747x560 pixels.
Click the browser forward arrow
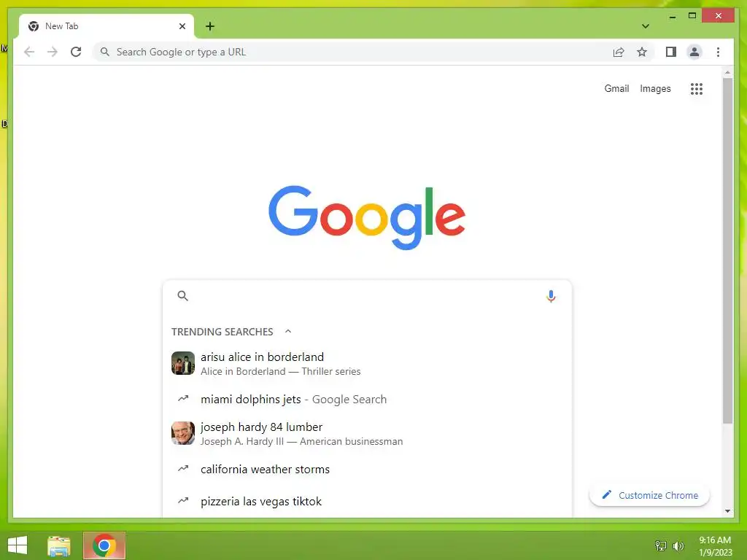53,52
